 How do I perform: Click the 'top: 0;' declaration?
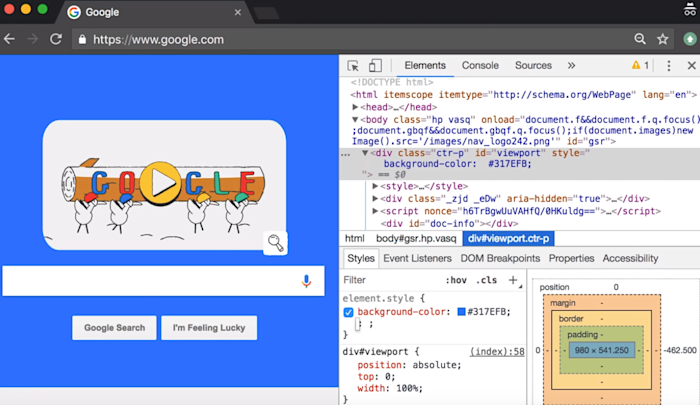(x=376, y=377)
